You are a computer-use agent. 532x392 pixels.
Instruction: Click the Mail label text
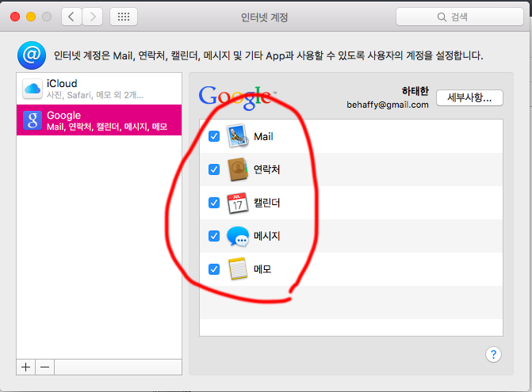click(x=264, y=136)
